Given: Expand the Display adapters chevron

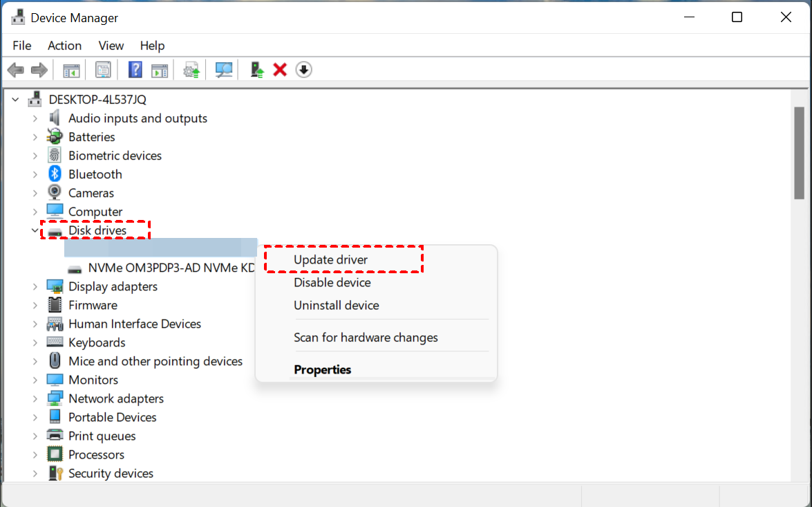Looking at the screenshot, I should 35,286.
